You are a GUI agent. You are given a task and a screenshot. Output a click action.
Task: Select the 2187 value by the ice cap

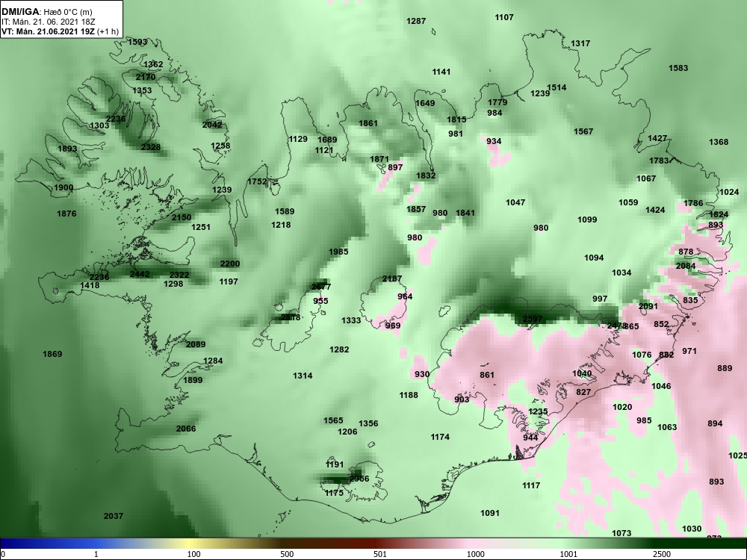[392, 279]
